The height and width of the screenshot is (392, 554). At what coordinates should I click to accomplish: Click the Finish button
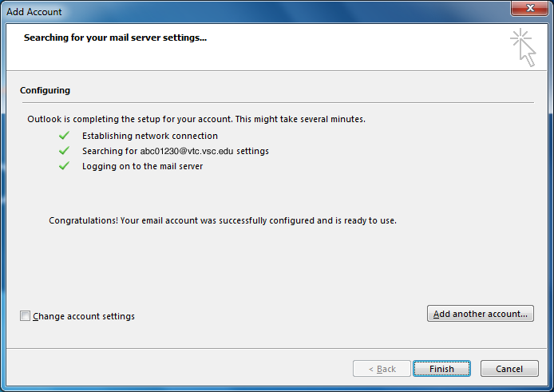441,369
